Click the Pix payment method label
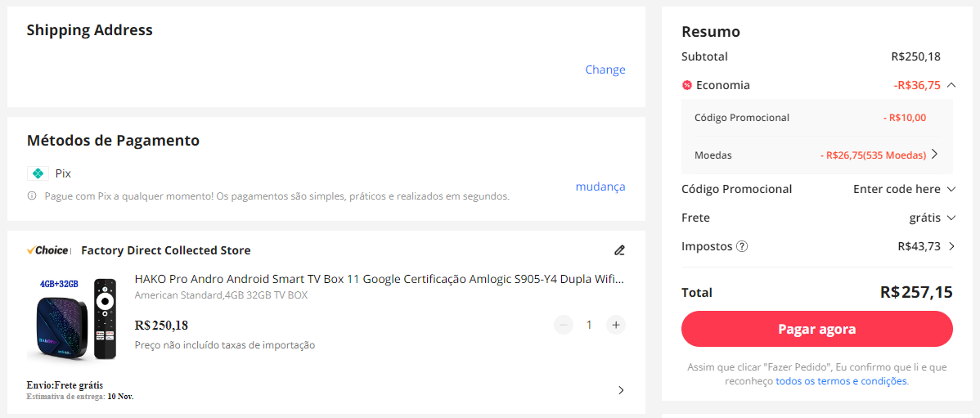980x418 pixels. [x=63, y=173]
